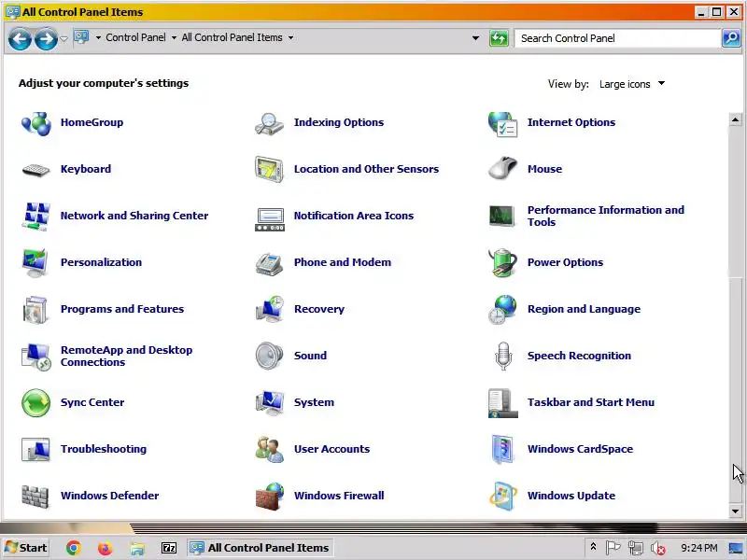
Task: Click the Control Panel breadcrumb
Action: coord(135,37)
